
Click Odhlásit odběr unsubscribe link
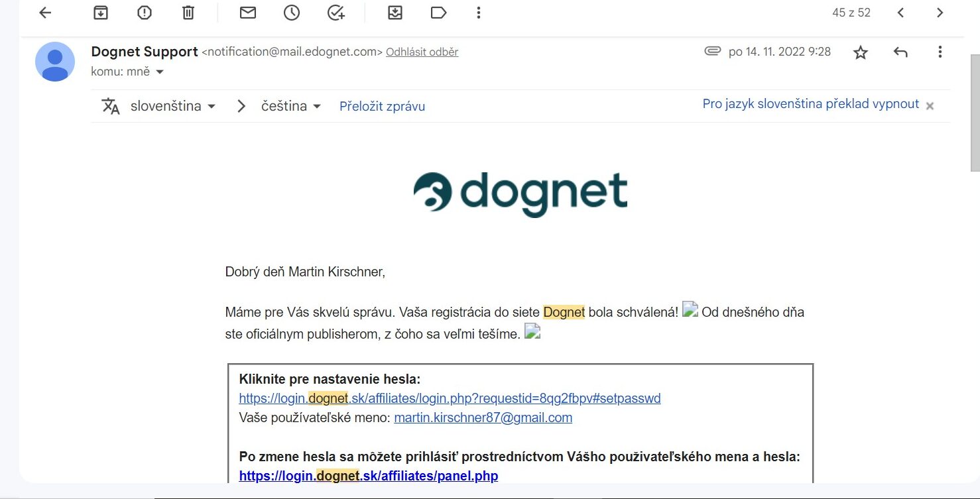pyautogui.click(x=422, y=52)
